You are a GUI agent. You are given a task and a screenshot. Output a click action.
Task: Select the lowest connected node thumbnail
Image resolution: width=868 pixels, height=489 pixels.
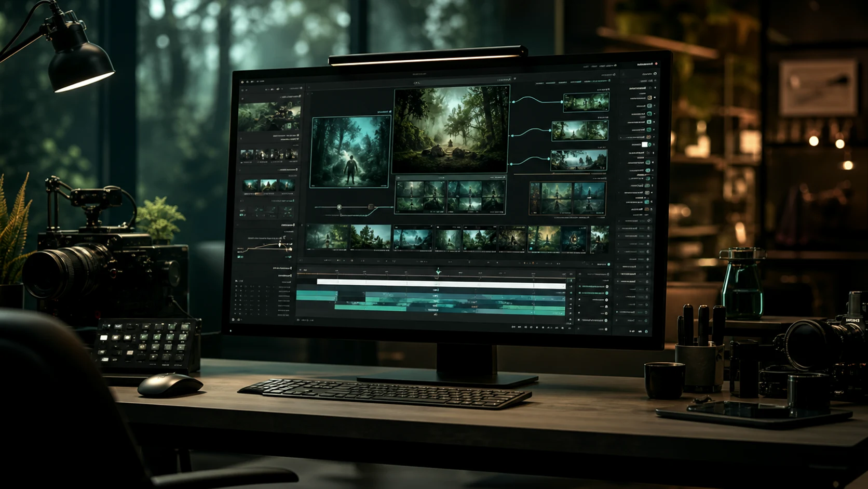(578, 161)
